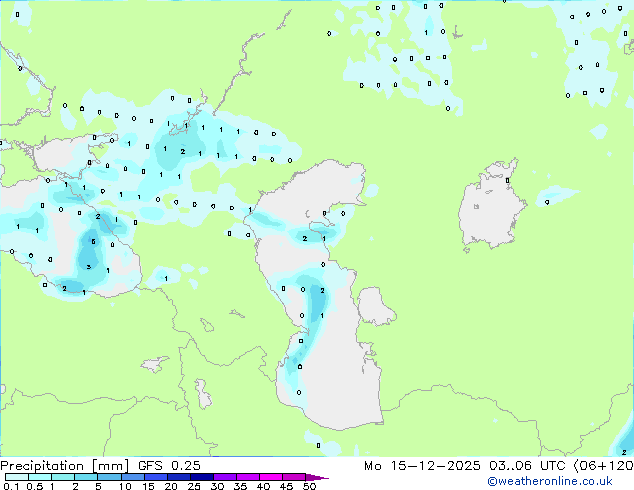
Task: Click the legend value '50'
Action: click(x=310, y=486)
